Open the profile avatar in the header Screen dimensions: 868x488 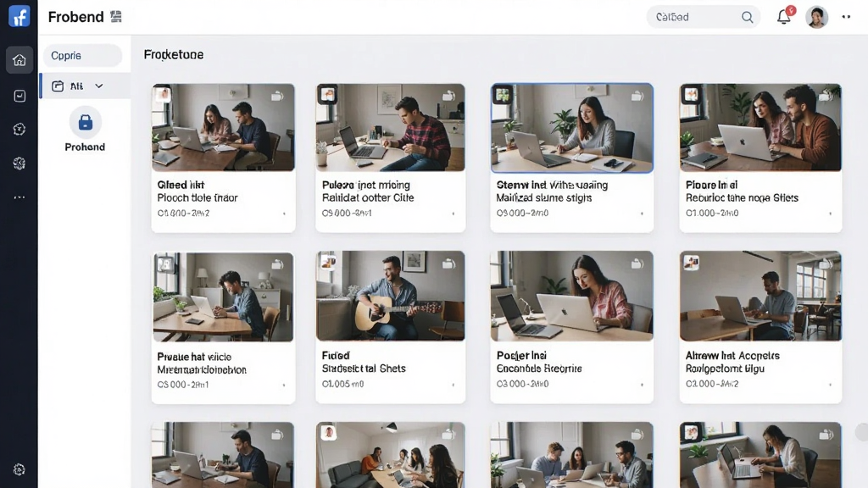(x=816, y=17)
